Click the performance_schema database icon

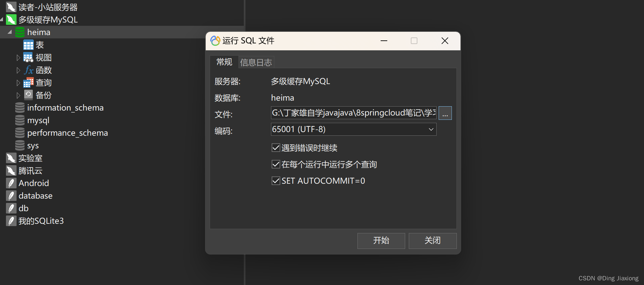tap(20, 133)
